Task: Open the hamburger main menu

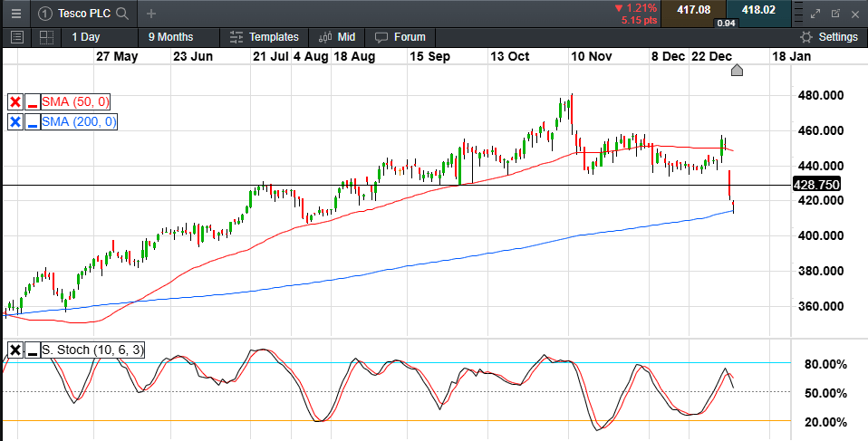Action: point(15,14)
